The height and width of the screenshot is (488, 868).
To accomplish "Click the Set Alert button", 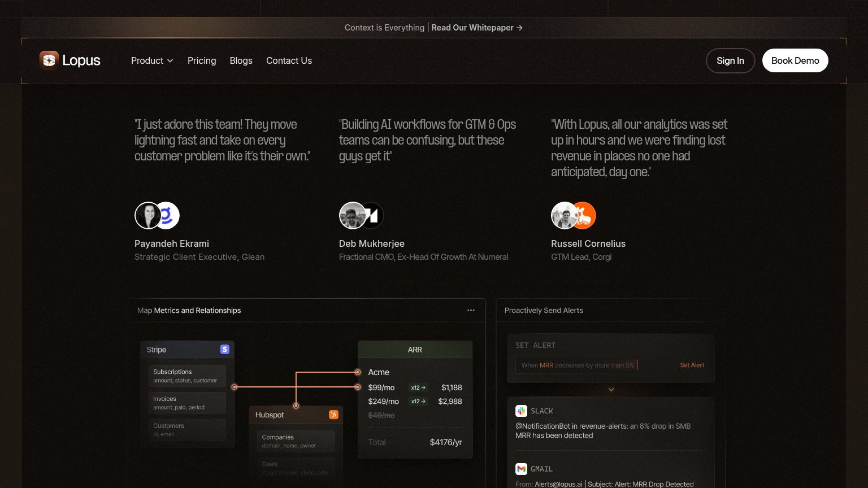I will 692,365.
